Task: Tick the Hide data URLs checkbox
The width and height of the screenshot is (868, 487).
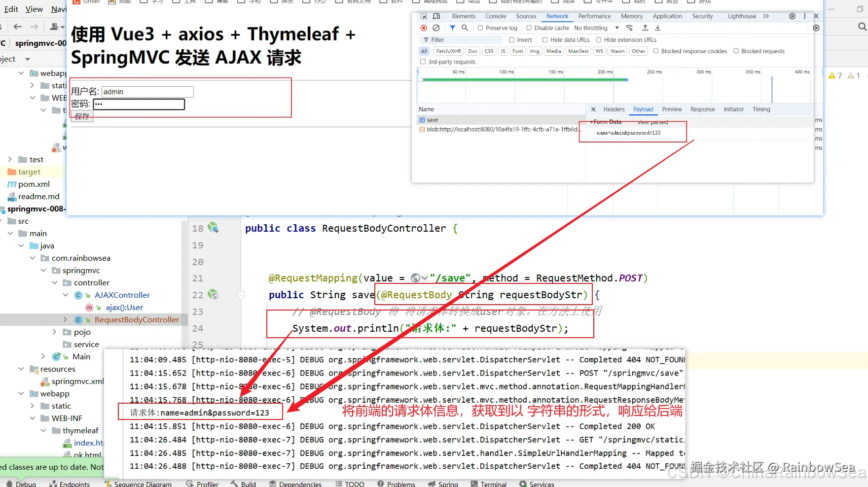Action: pyautogui.click(x=545, y=40)
